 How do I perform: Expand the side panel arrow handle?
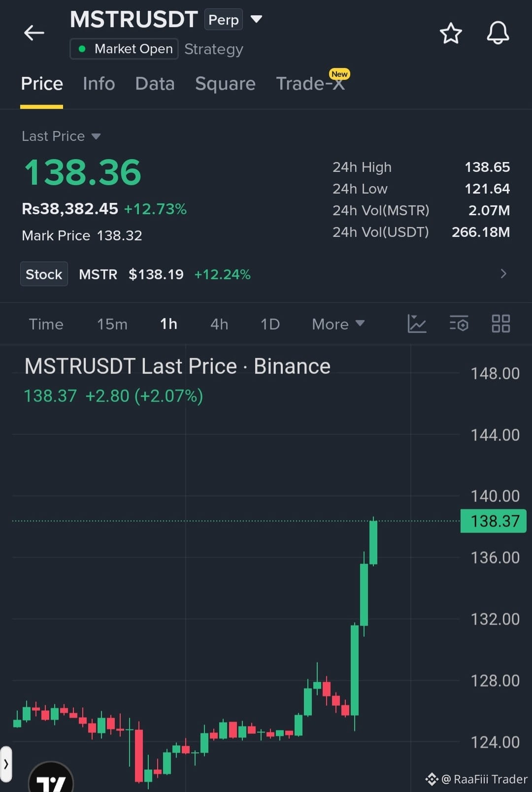pos(6,764)
